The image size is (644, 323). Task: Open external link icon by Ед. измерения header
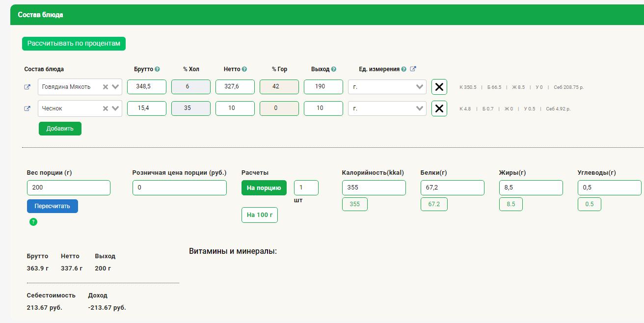[413, 69]
